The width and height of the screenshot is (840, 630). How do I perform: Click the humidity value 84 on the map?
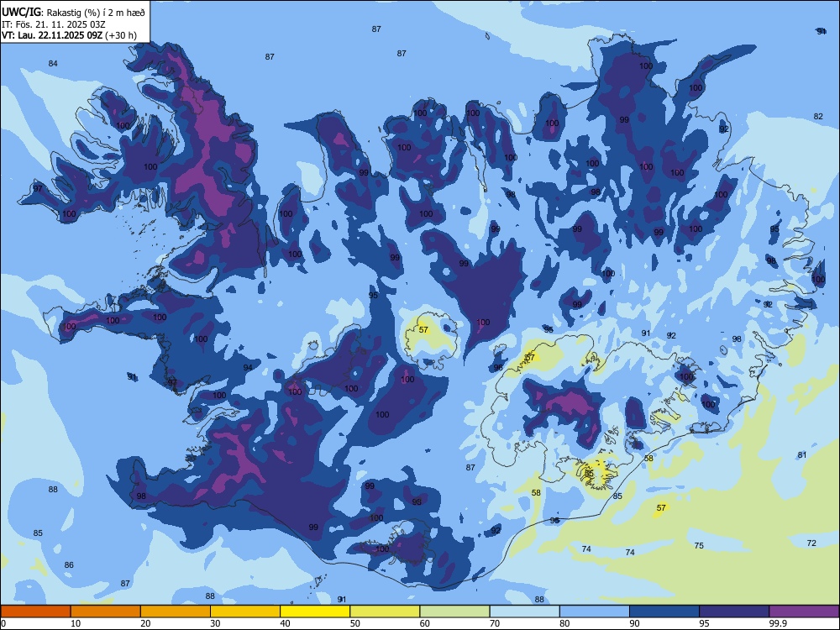coord(52,64)
